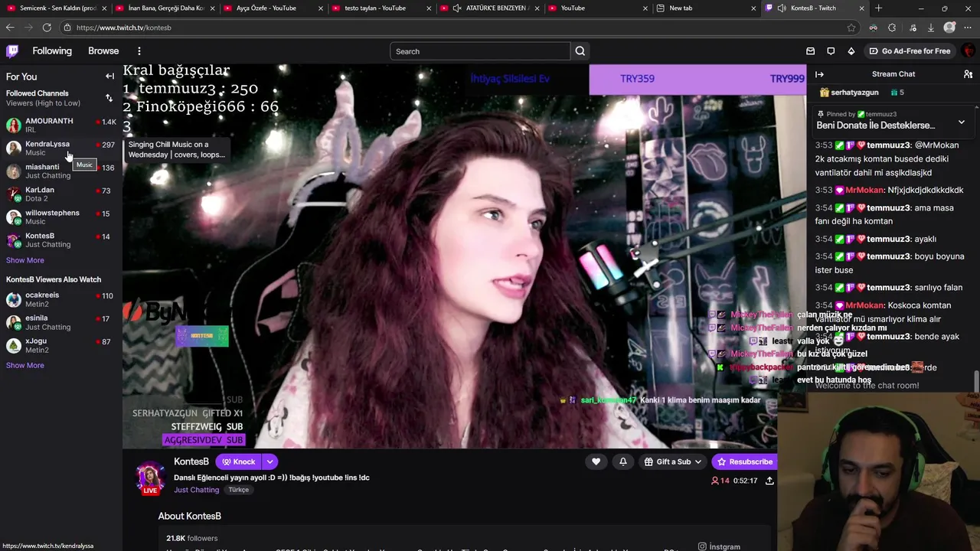The height and width of the screenshot is (551, 980).
Task: Grab the chat scrollbar thumb
Action: pyautogui.click(x=976, y=380)
